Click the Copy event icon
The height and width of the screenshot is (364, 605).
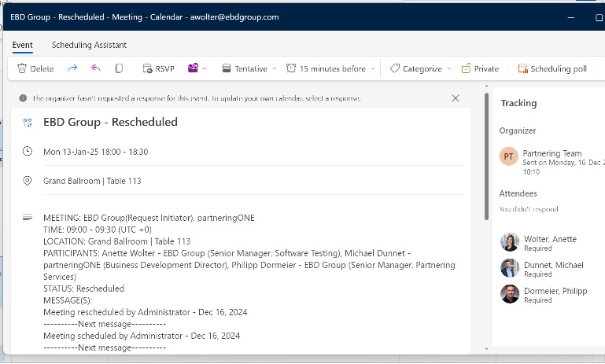click(x=119, y=68)
